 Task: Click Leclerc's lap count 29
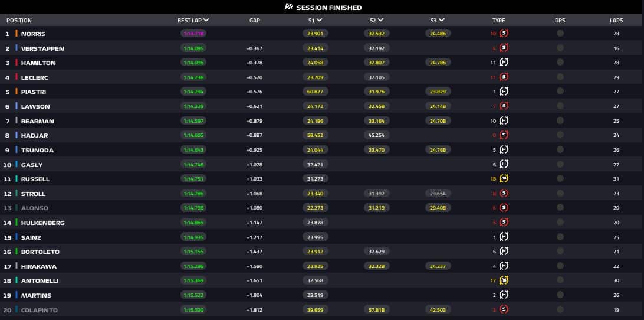pos(616,77)
